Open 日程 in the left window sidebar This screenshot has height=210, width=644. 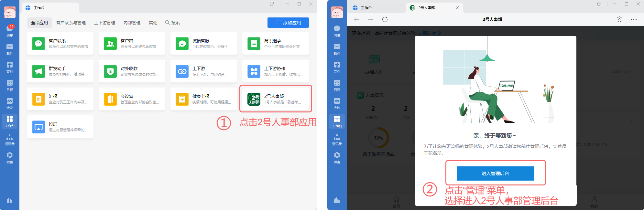point(10,85)
